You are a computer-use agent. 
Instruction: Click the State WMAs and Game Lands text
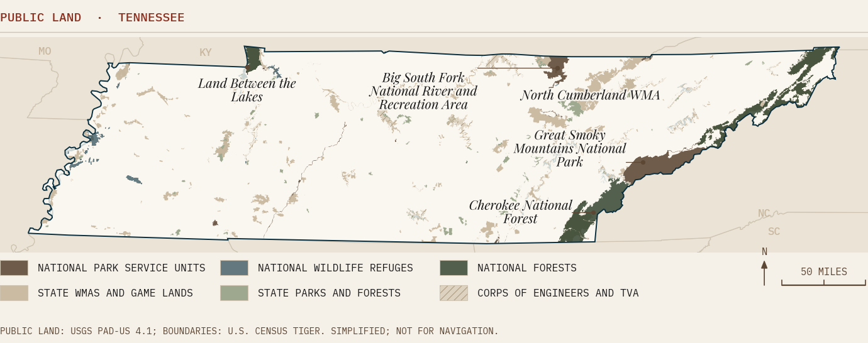pos(115,293)
